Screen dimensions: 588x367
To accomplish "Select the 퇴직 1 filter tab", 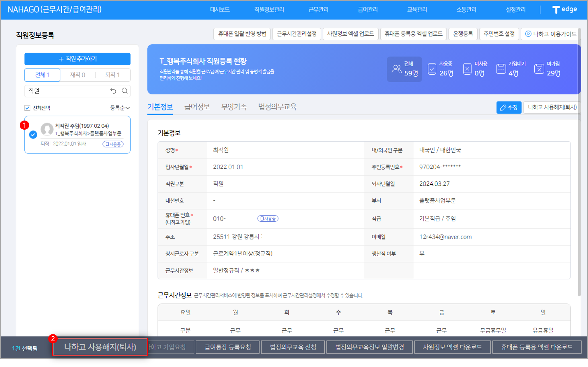I will coord(112,75).
